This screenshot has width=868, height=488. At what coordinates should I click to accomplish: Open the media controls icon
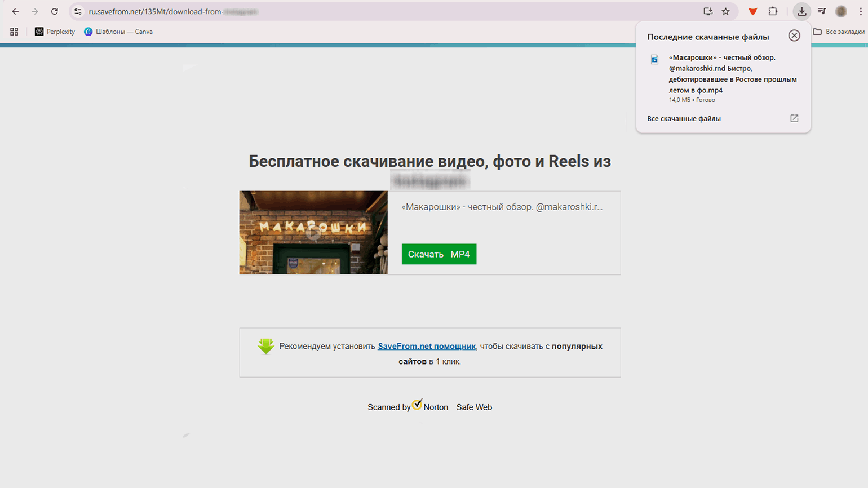(x=822, y=11)
